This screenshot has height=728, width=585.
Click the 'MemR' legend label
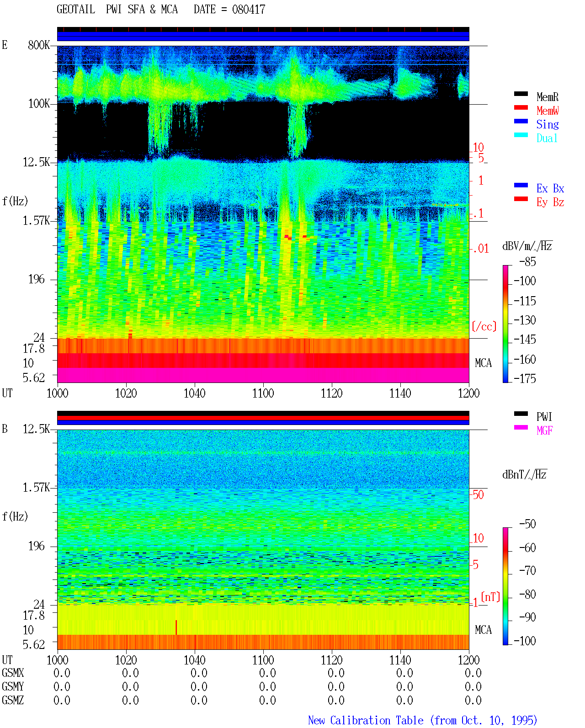548,97
